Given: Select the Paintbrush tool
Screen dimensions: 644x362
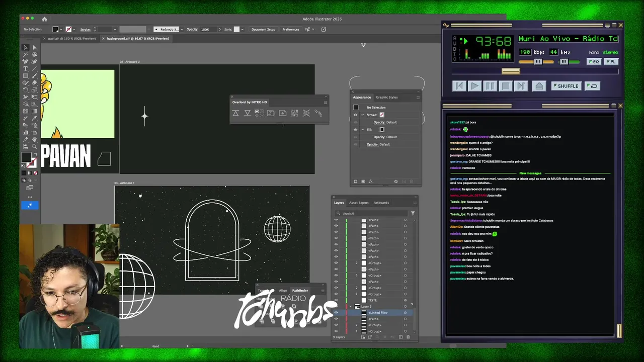Looking at the screenshot, I should pyautogui.click(x=34, y=75).
